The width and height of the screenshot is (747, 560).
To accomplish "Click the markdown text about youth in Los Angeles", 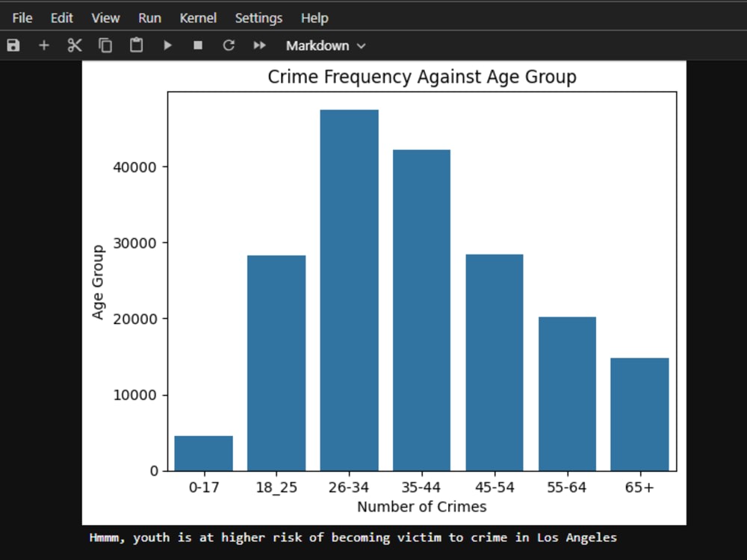I will click(353, 538).
